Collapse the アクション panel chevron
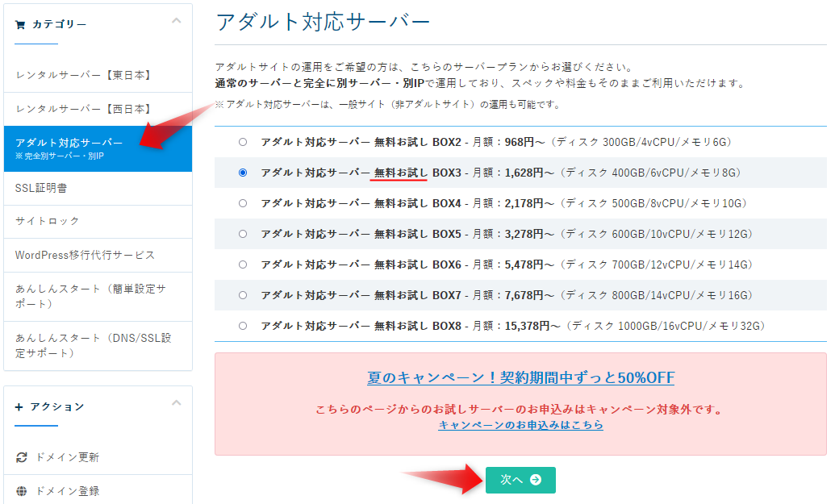The height and width of the screenshot is (504, 835). (177, 403)
